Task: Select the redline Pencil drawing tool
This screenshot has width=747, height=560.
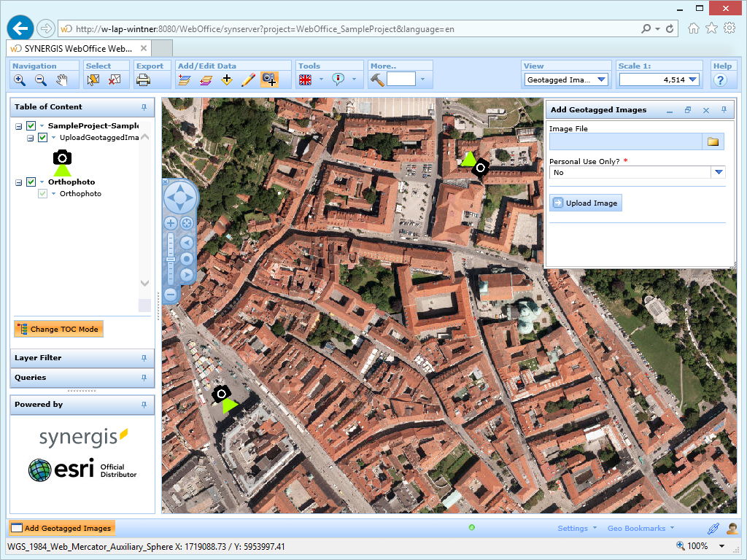Action: (248, 80)
